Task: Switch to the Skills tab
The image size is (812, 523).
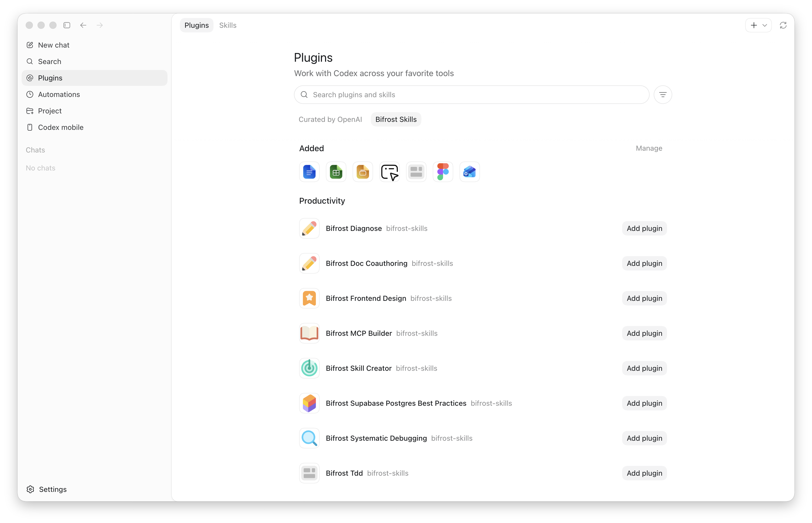Action: pos(228,25)
